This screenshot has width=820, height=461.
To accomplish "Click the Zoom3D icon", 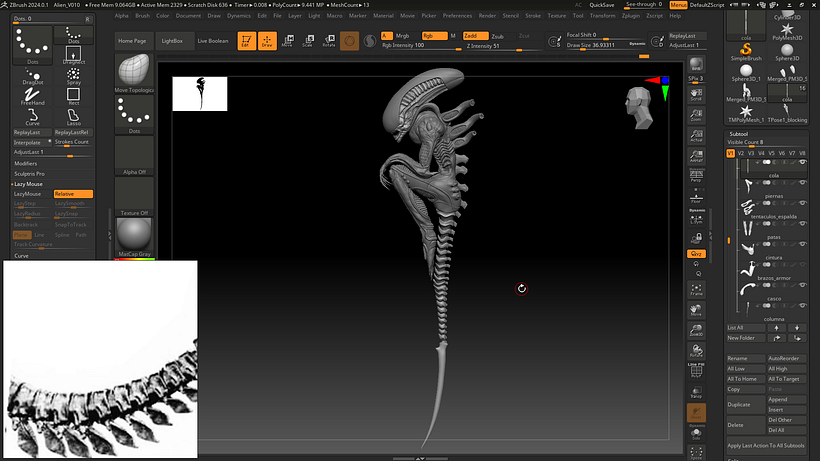I will point(696,330).
